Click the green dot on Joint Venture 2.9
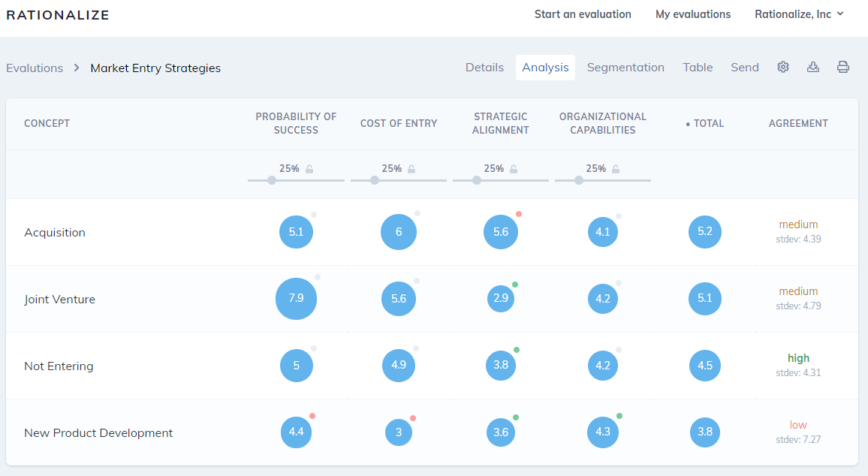868x476 pixels. pos(515,285)
